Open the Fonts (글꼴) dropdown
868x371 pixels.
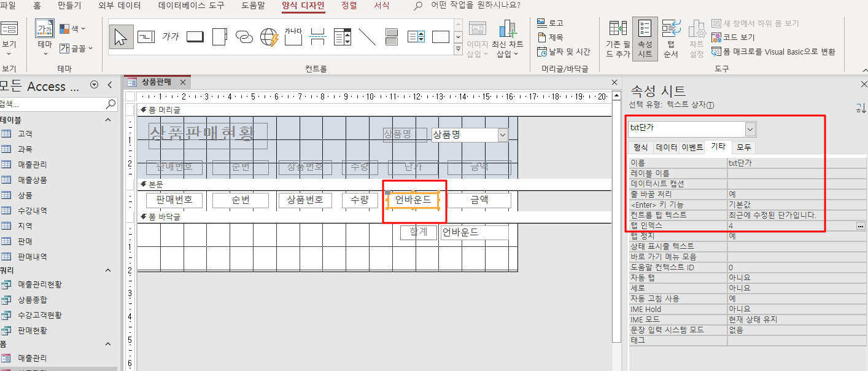pyautogui.click(x=76, y=48)
